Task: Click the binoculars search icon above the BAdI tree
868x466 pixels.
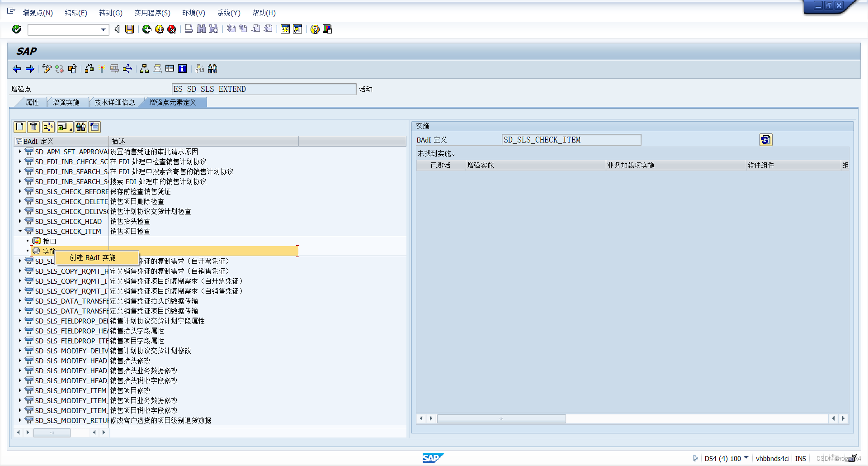Action: pyautogui.click(x=81, y=127)
